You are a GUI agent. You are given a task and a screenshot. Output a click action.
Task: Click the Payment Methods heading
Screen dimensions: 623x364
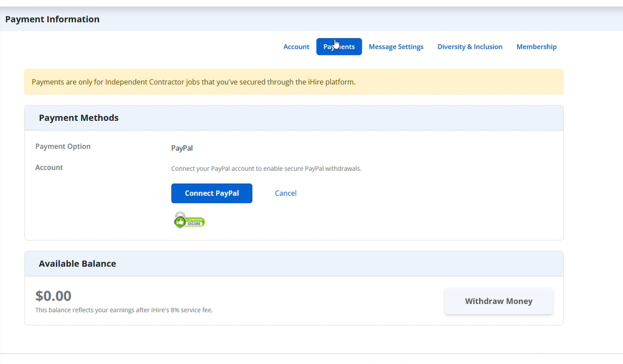79,118
